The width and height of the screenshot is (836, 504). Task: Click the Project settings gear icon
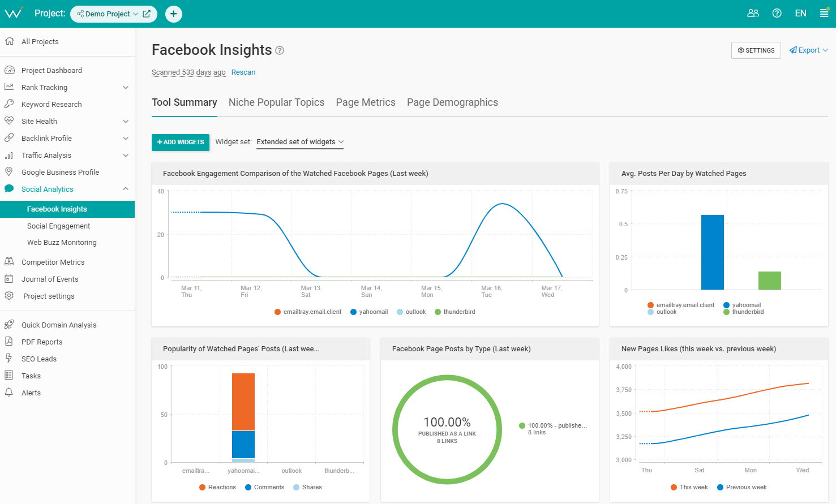point(9,296)
